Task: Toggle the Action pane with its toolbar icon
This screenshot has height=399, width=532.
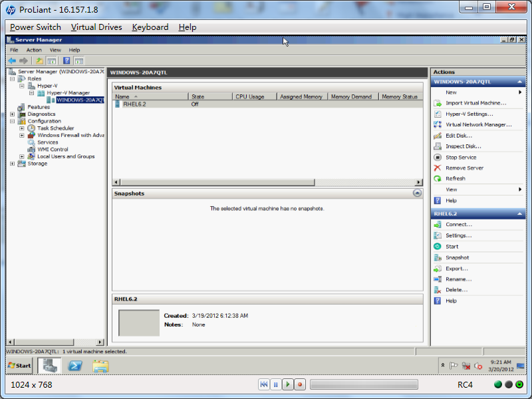Action: point(79,61)
